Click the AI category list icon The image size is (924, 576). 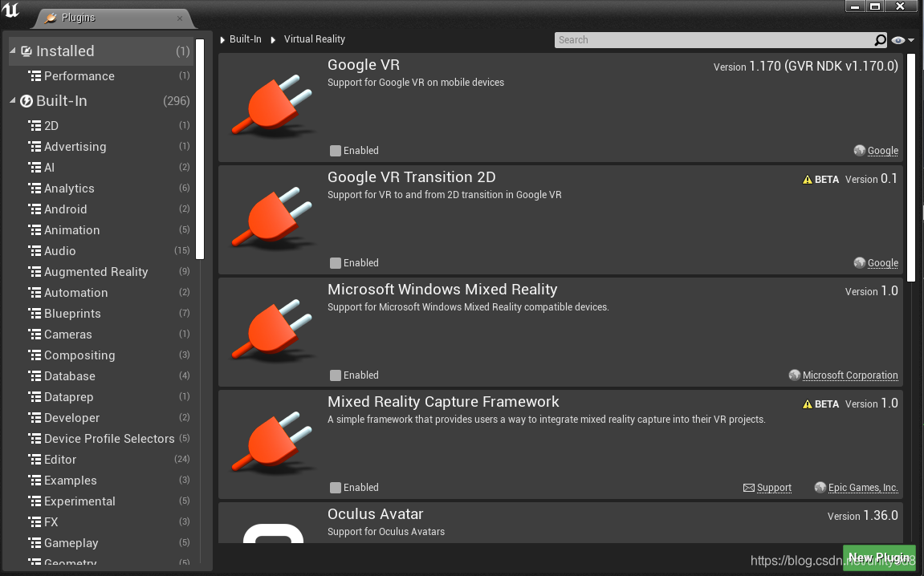(35, 167)
